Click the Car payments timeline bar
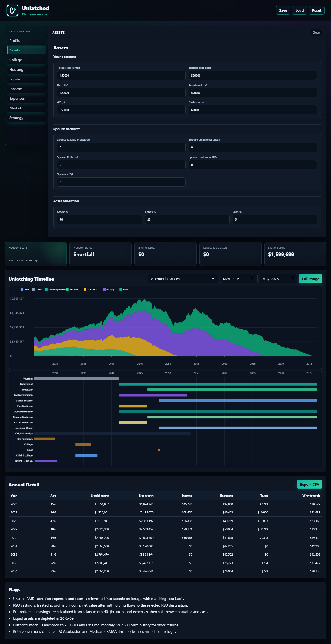 point(45,439)
